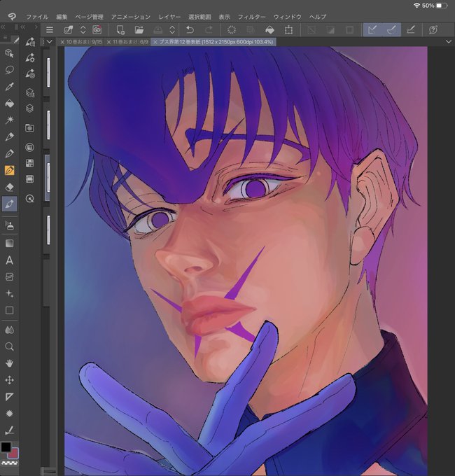This screenshot has height=476, width=455.
Task: Click the red sub color swatch
Action: (x=14, y=454)
